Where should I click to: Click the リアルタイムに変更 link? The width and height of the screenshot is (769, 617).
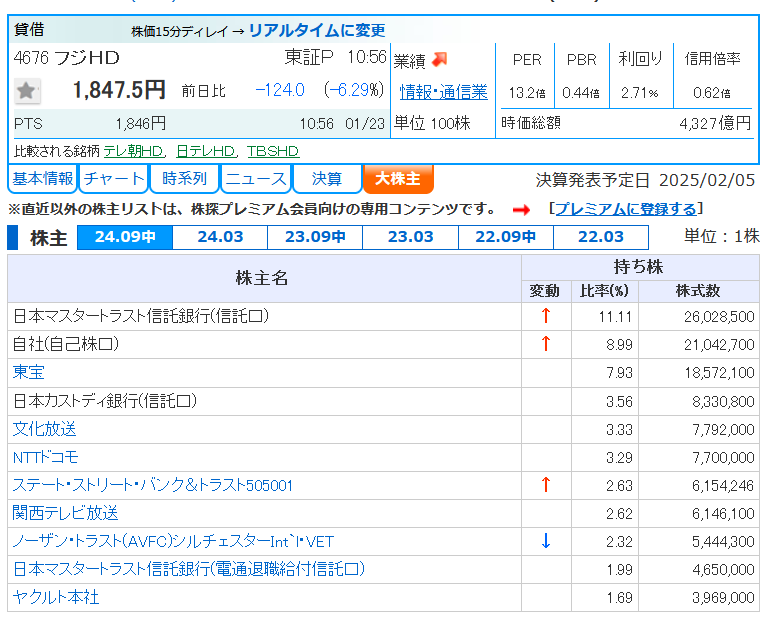317,31
